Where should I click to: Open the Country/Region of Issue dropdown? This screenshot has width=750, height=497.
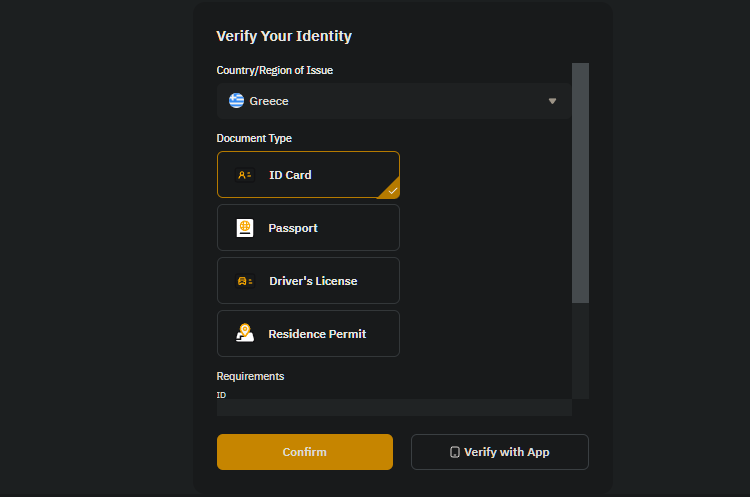(x=394, y=101)
